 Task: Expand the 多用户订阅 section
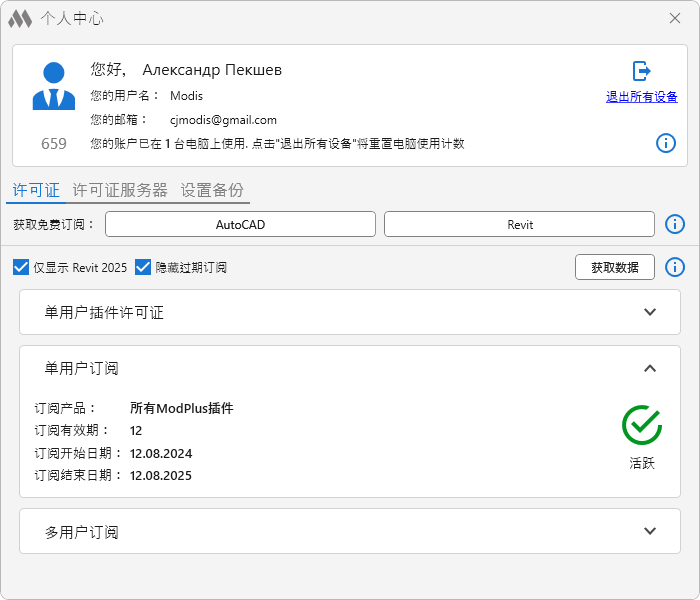(x=650, y=531)
